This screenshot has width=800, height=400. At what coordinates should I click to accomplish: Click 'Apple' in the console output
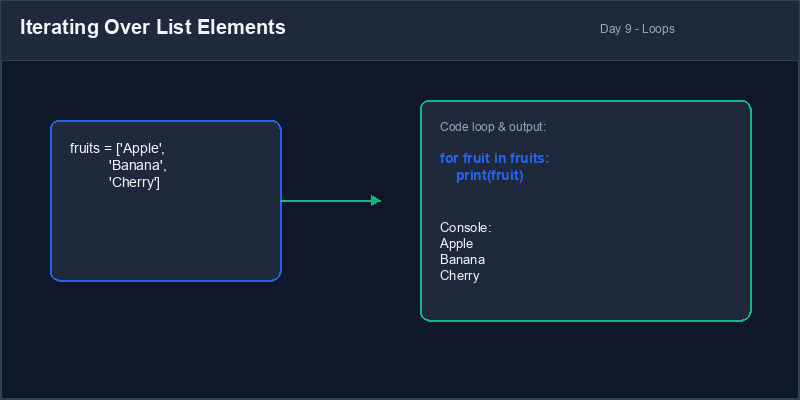click(456, 243)
